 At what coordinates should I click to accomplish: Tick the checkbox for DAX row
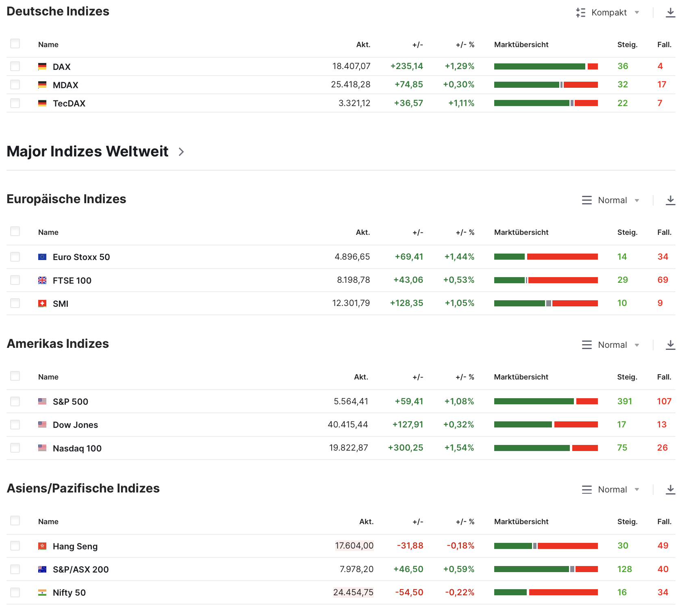pos(15,66)
